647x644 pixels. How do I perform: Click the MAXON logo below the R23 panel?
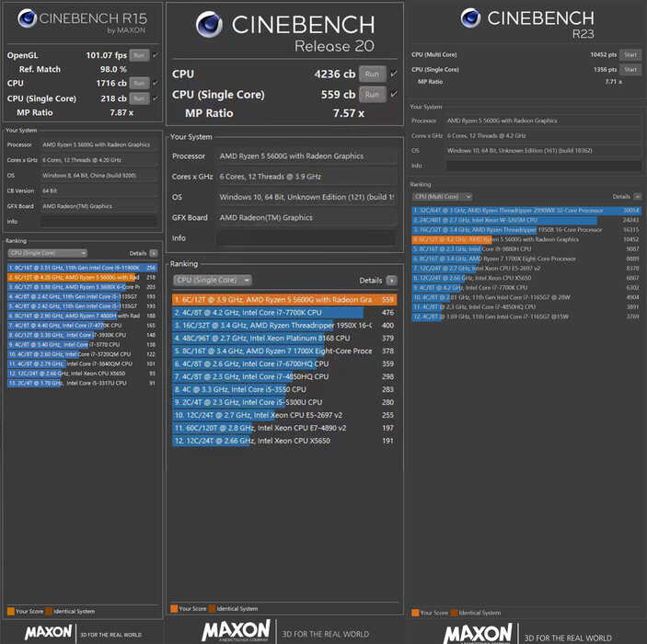click(478, 634)
